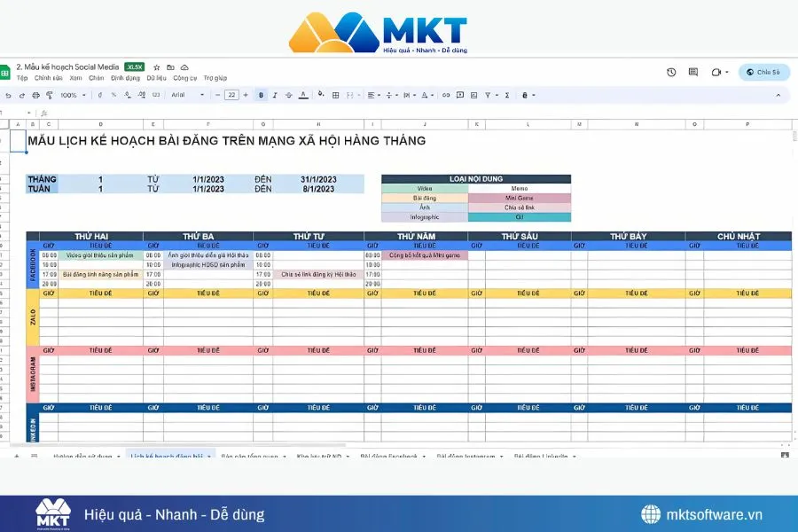Open the font family dropdown
This screenshot has width=798, height=532.
186,95
